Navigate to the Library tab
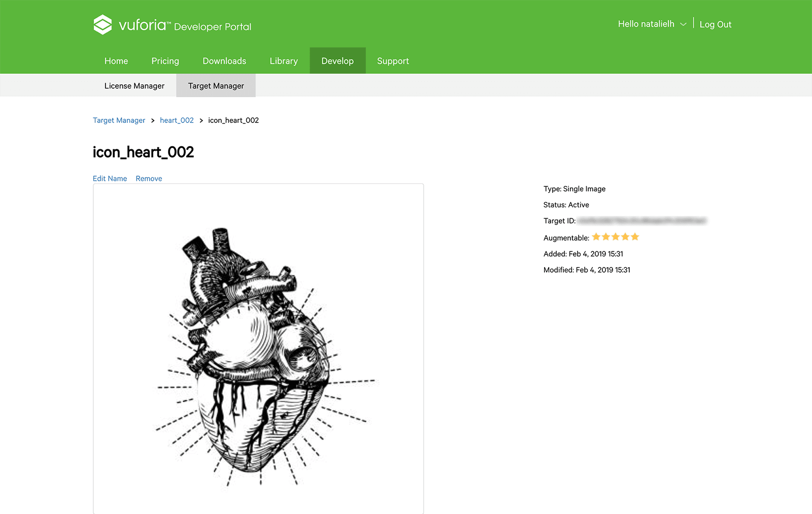The image size is (812, 514). tap(284, 61)
